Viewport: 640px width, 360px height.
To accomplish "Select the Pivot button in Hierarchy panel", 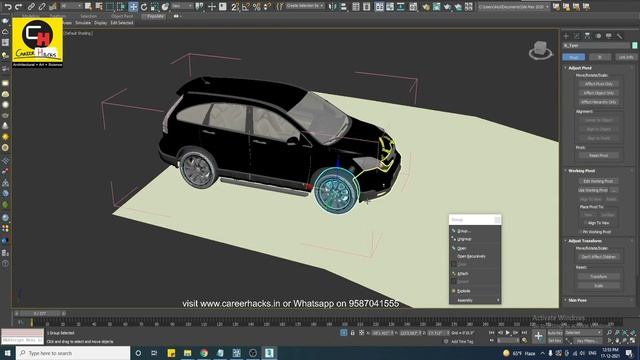I will [573, 57].
